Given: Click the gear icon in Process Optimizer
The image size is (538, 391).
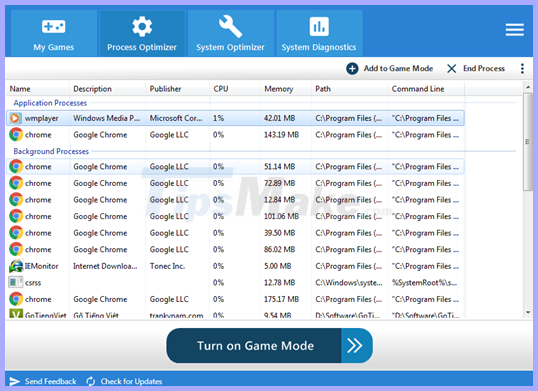Looking at the screenshot, I should [x=142, y=26].
